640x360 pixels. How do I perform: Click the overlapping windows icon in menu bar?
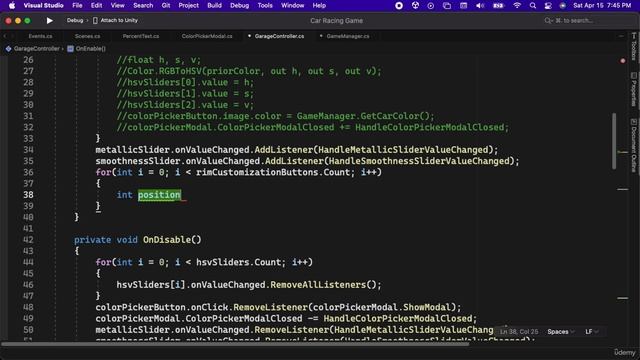pos(447,5)
